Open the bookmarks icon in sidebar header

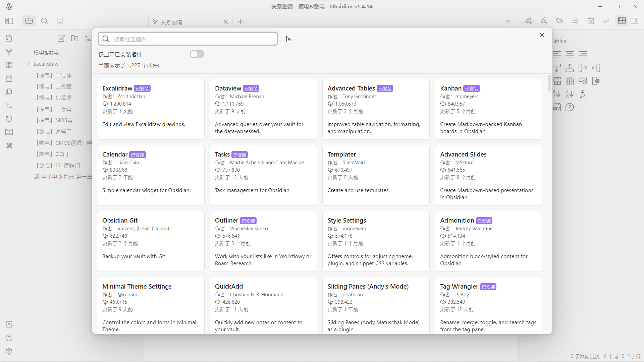(60, 21)
